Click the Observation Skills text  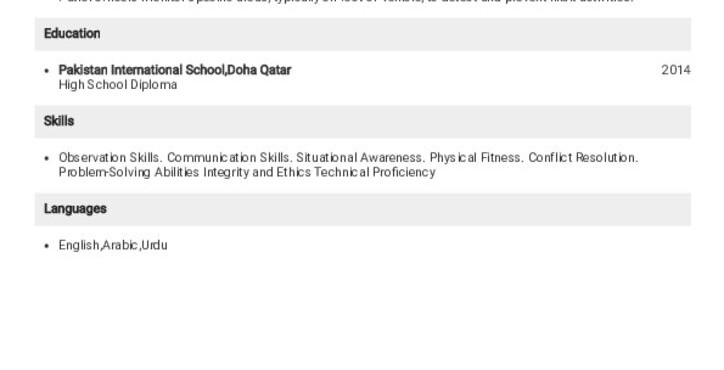click(x=110, y=158)
